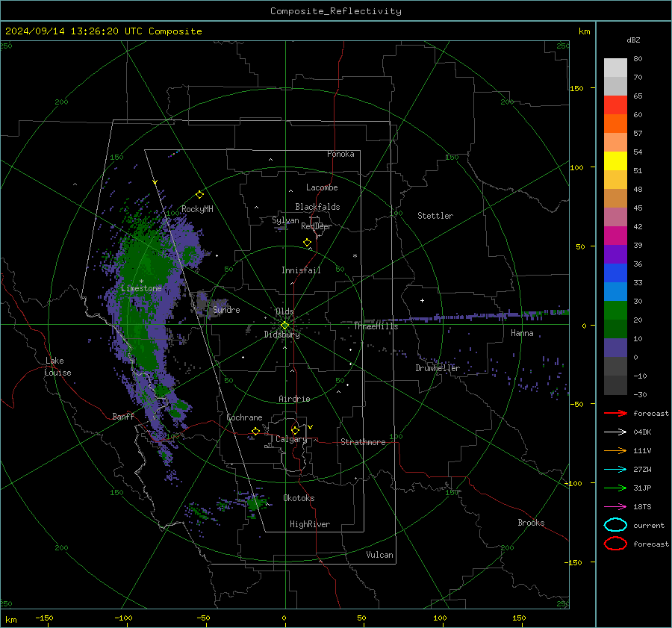Click the Drumheller city label

tap(438, 368)
